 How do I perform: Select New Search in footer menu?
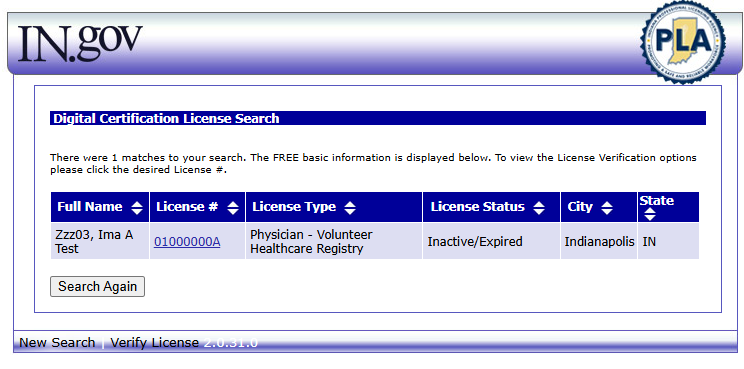(57, 342)
